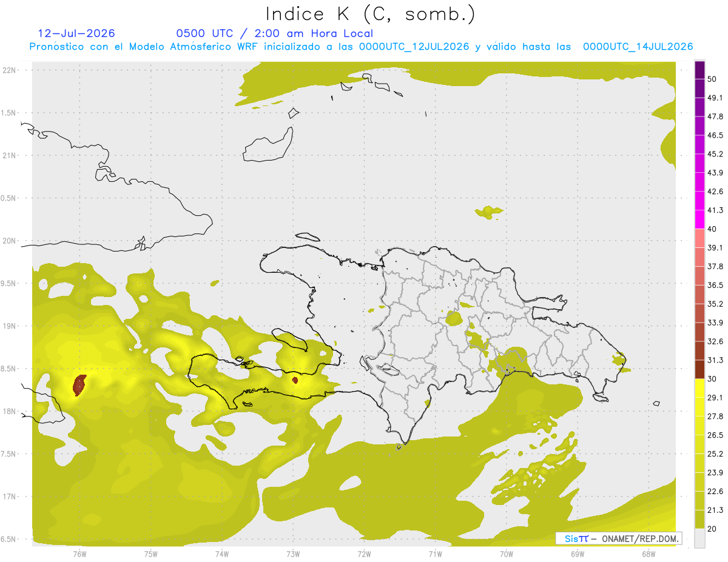Click the "8.5N" latitude label
Screen dimensions: 728x562
pos(8,369)
